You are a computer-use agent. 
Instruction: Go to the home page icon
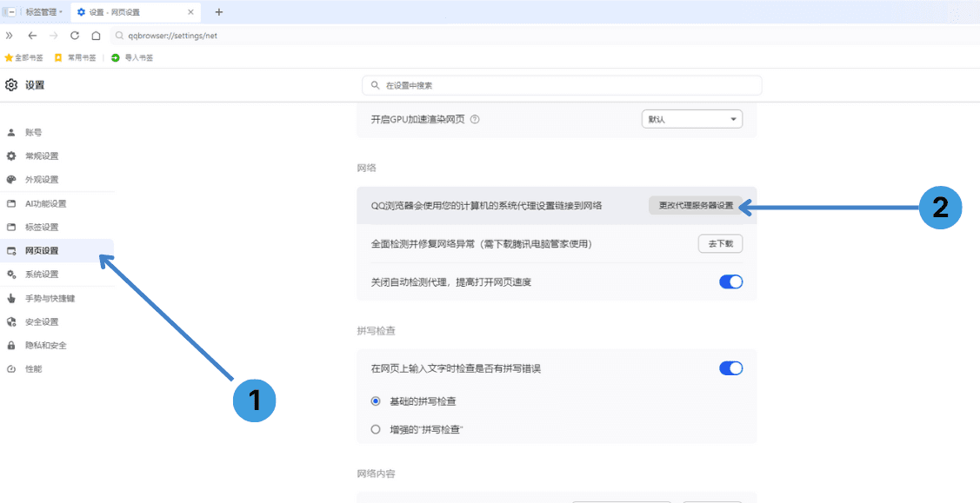pos(97,36)
